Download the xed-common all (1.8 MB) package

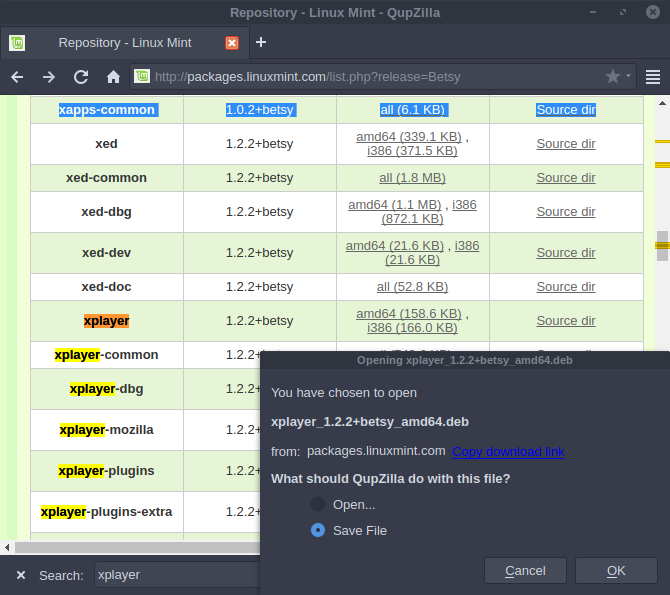(412, 178)
